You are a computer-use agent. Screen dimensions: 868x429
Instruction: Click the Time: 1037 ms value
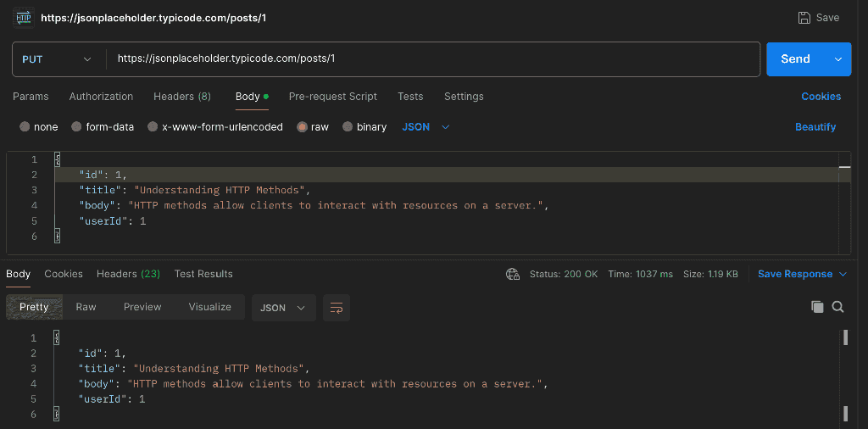pos(641,274)
